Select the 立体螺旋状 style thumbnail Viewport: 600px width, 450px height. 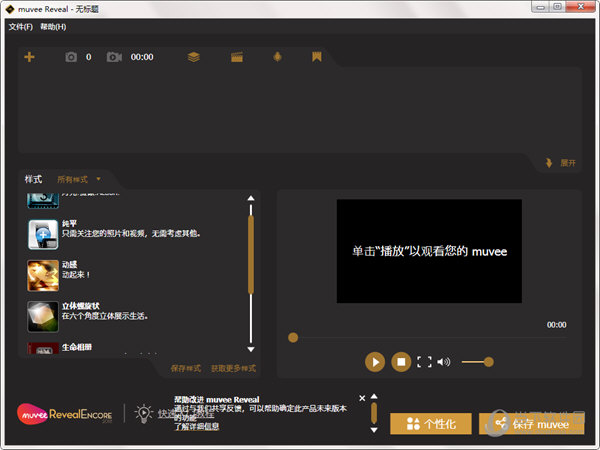(43, 316)
